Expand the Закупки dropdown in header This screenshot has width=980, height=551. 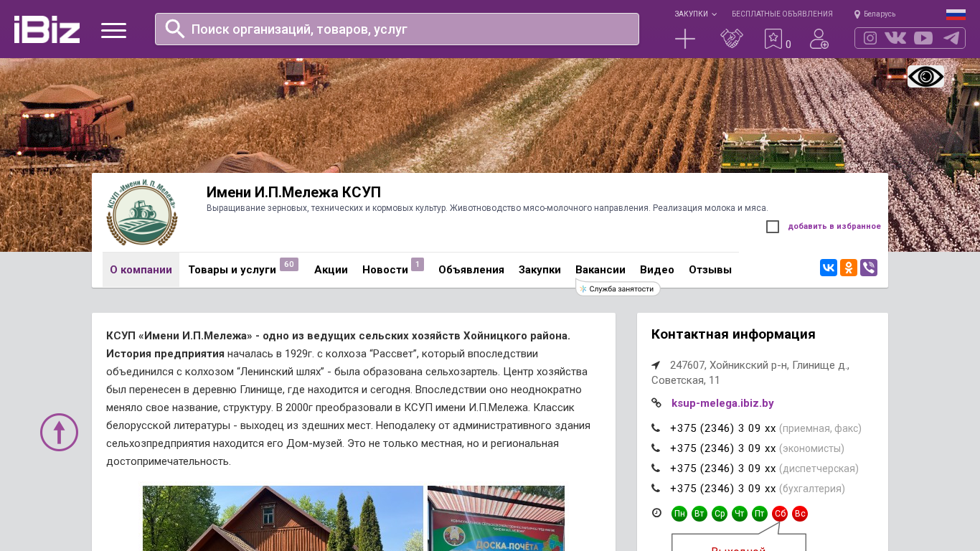(695, 14)
